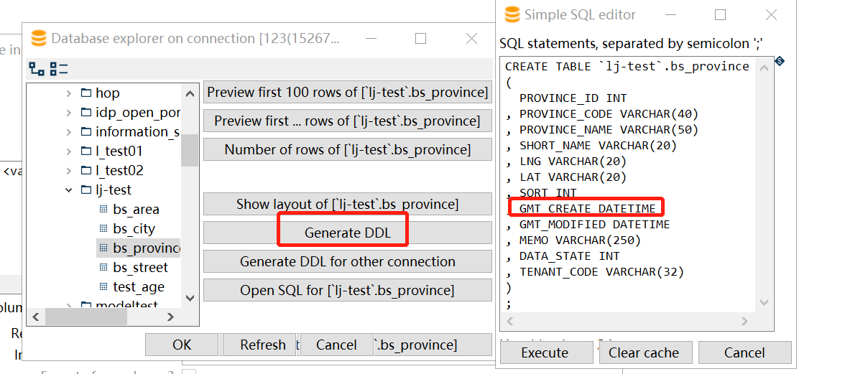Click the Simple SQL editor title icon
Viewport: 868px width, 374px height.
click(512, 14)
